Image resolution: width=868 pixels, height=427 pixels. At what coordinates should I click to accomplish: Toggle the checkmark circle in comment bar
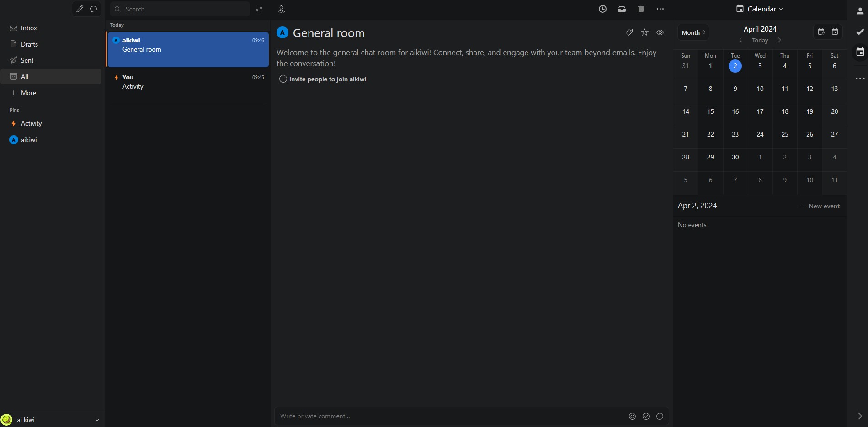coord(646,416)
